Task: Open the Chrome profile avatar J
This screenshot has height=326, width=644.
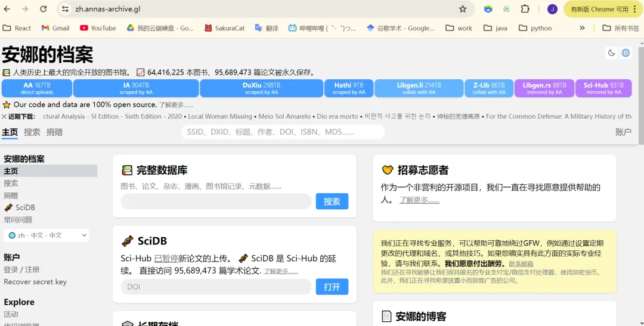Action: (x=552, y=9)
